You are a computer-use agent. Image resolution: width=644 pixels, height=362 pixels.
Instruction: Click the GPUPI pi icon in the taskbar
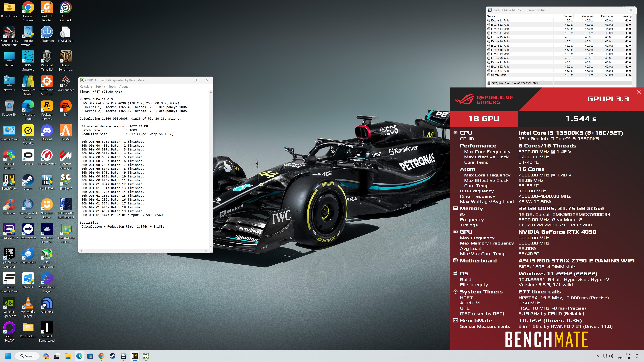(x=146, y=356)
